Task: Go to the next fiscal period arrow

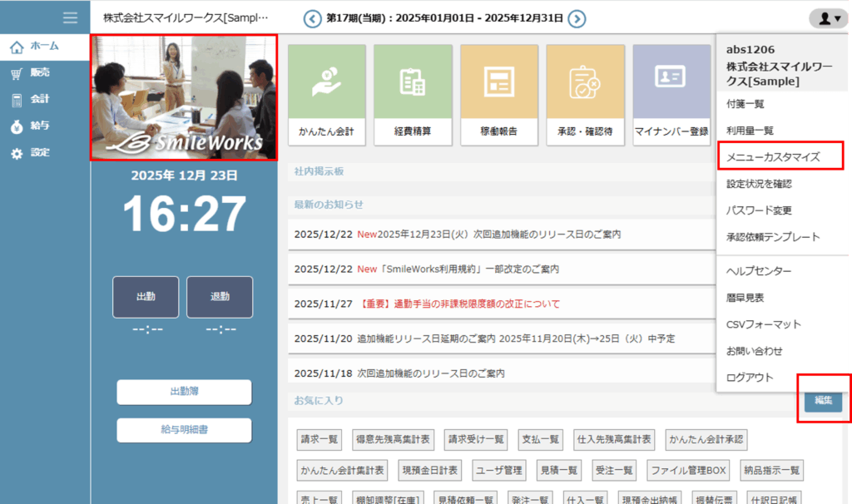Action: (x=577, y=18)
